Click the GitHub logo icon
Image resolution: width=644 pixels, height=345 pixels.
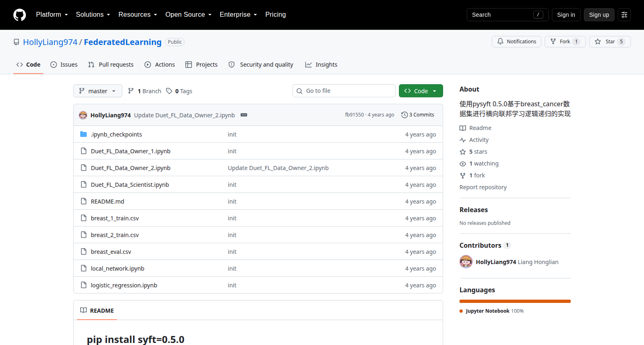20,15
